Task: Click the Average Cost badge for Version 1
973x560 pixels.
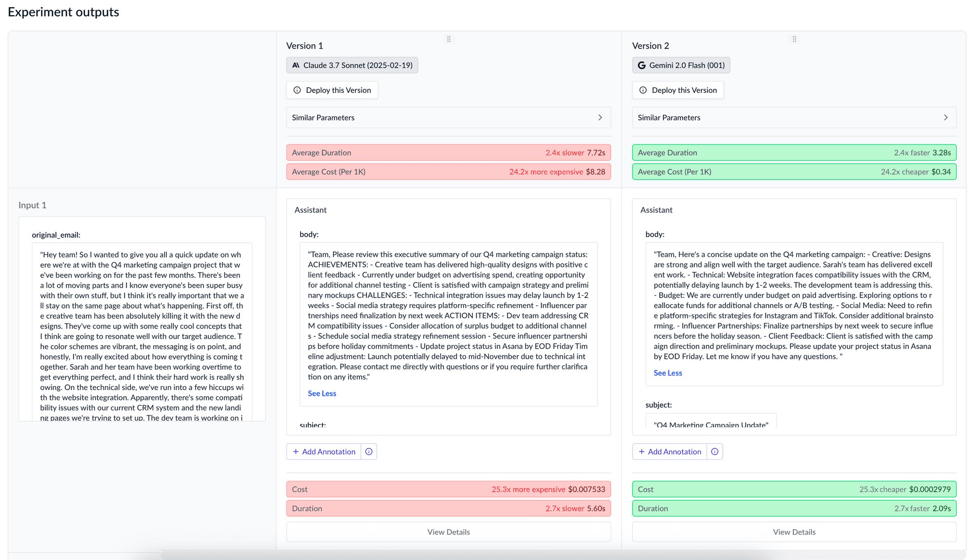Action: point(448,171)
